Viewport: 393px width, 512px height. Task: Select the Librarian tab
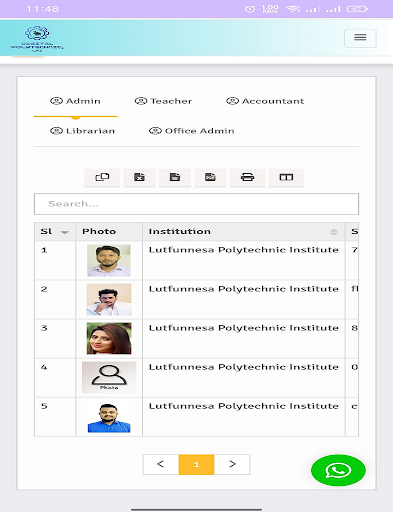82,131
